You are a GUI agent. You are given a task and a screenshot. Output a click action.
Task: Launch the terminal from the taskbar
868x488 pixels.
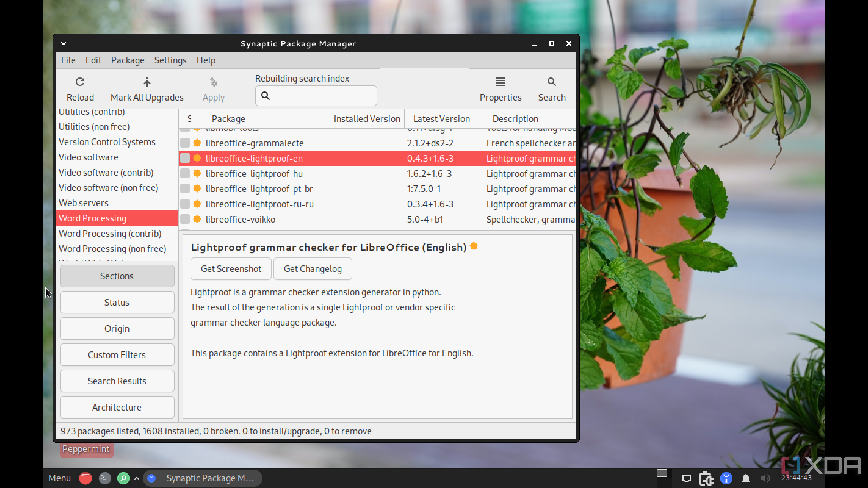pyautogui.click(x=105, y=478)
